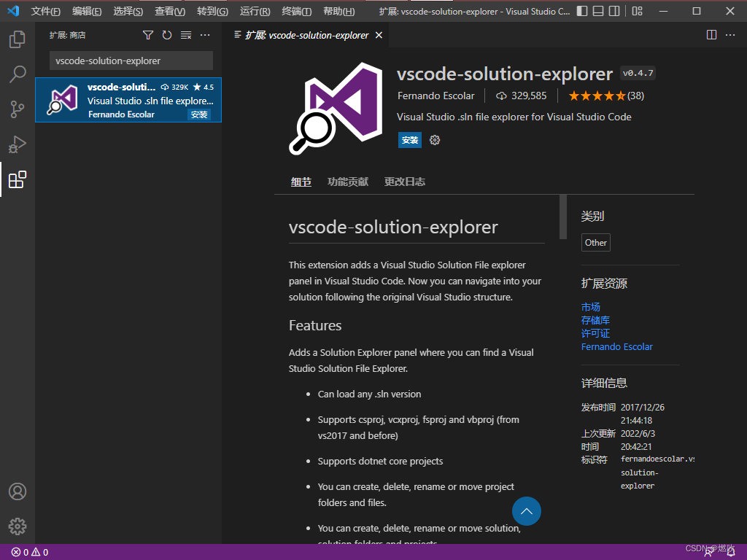Open the 许可证 resource link

[x=595, y=333]
